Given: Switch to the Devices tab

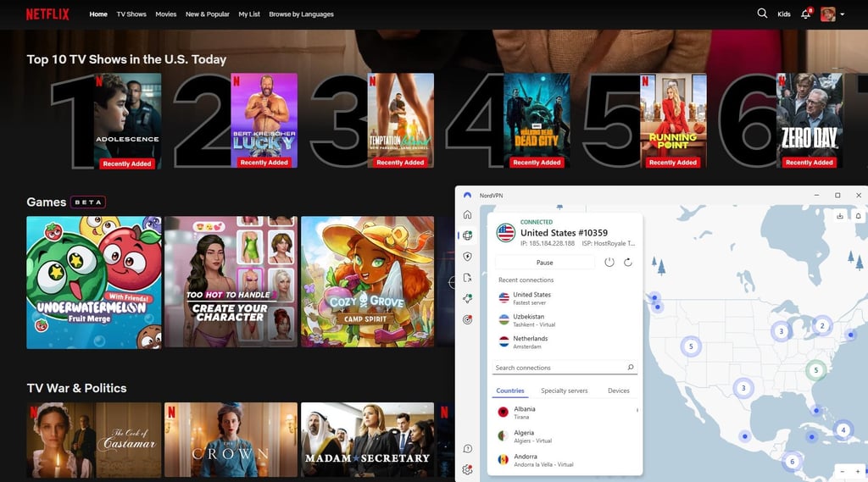Looking at the screenshot, I should 618,391.
